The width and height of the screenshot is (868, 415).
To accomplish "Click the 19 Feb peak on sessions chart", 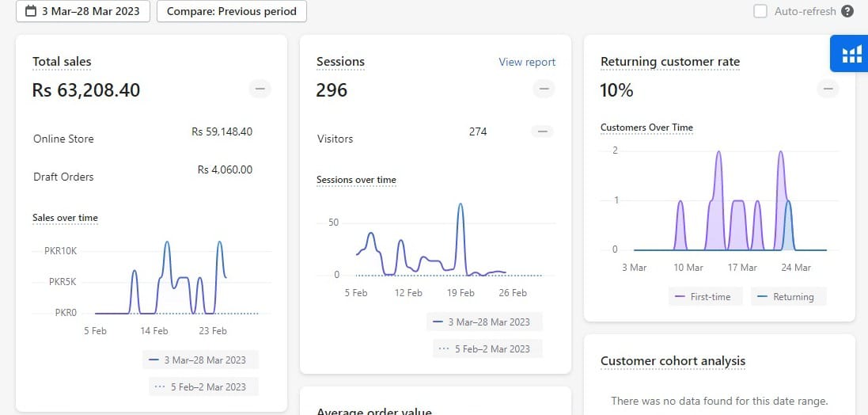I will [461, 204].
